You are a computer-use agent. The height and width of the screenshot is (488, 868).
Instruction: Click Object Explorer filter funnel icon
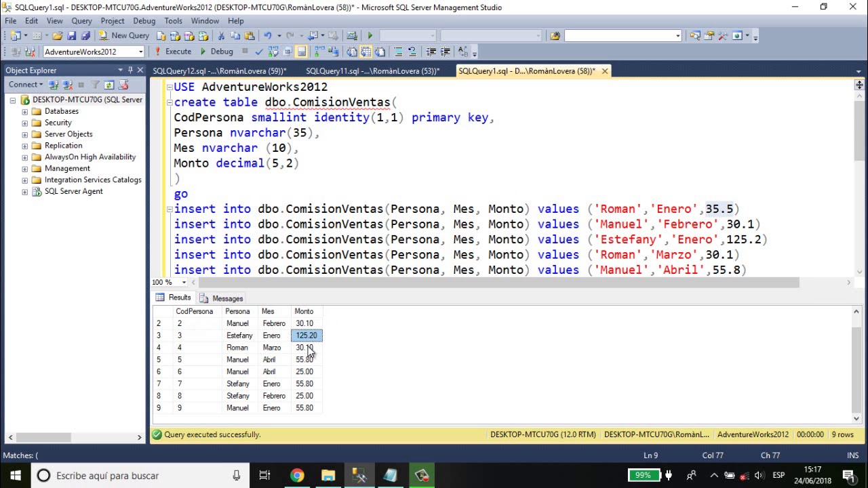(x=95, y=85)
